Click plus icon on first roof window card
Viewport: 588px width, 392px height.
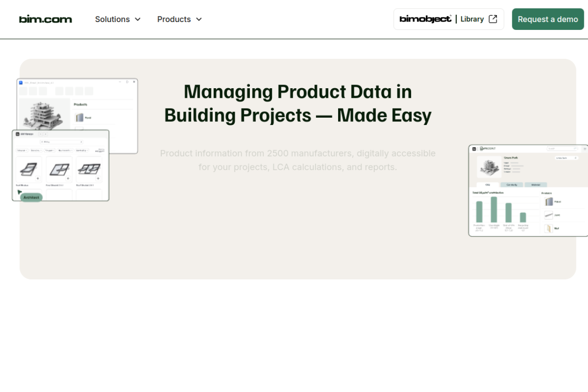point(38,178)
